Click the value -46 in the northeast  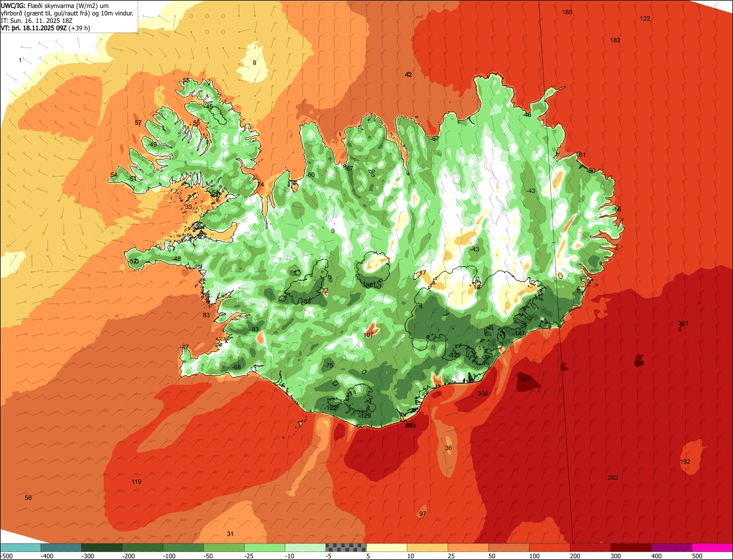(526, 115)
